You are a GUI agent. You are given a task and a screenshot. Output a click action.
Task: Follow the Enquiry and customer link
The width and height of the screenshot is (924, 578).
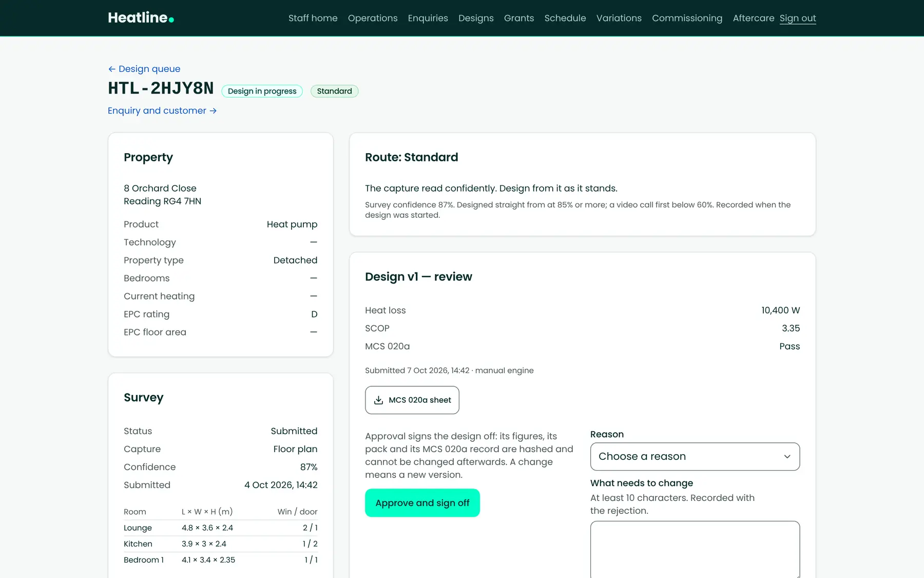(x=162, y=110)
